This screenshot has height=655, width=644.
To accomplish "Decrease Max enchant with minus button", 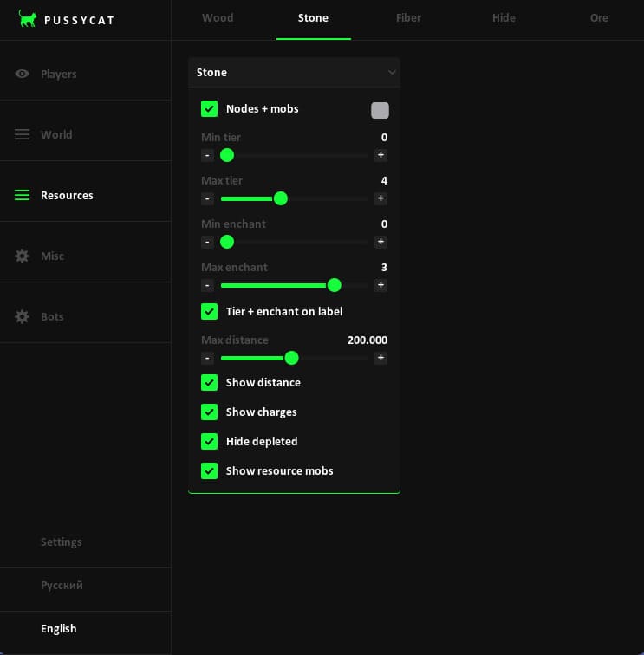I will click(x=207, y=285).
